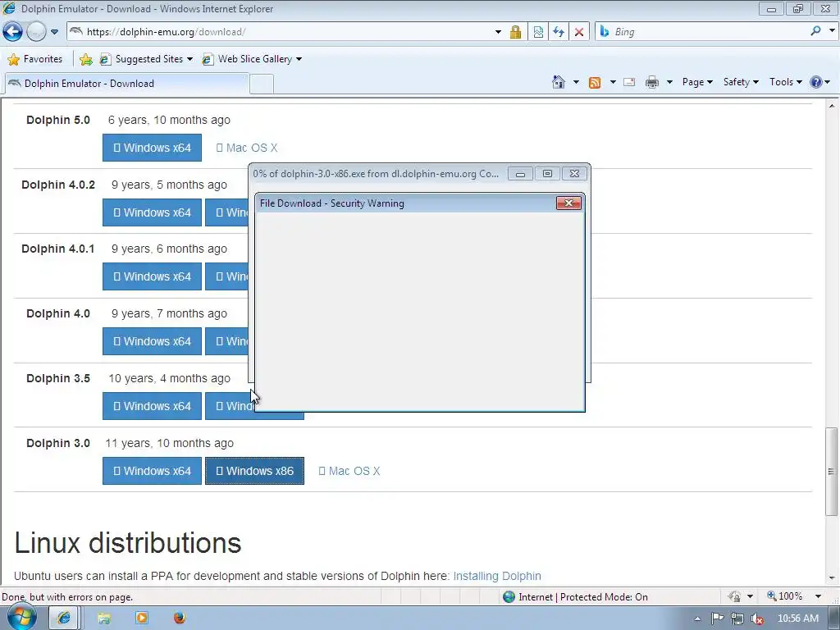Viewport: 840px width, 630px height.
Task: Download Dolphin 4.0.2 Windows x64
Action: 152,212
